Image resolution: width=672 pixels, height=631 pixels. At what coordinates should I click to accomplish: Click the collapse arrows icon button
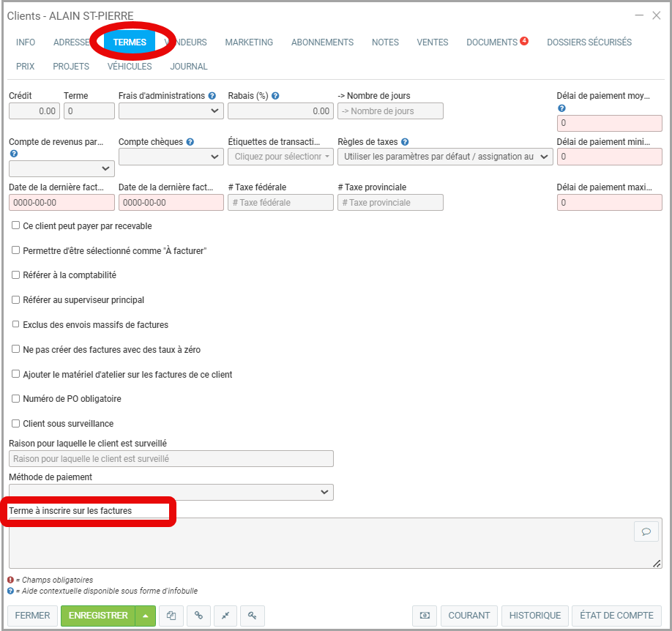[225, 616]
